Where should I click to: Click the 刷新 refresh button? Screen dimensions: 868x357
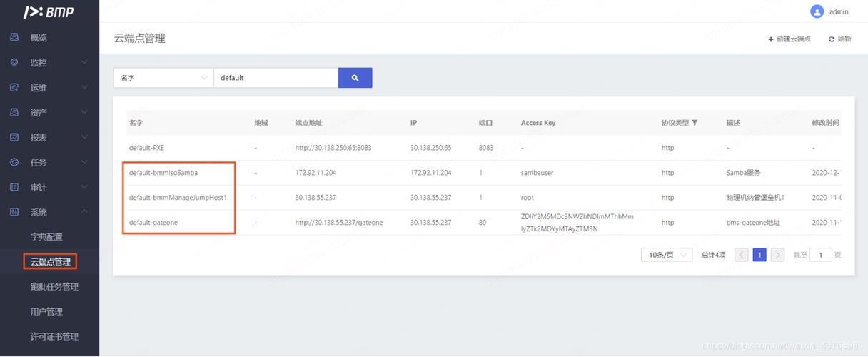(x=840, y=39)
